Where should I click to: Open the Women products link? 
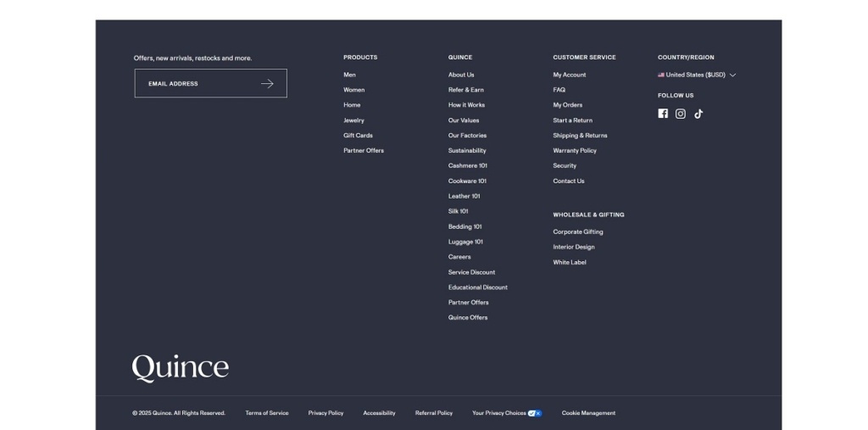coord(354,90)
